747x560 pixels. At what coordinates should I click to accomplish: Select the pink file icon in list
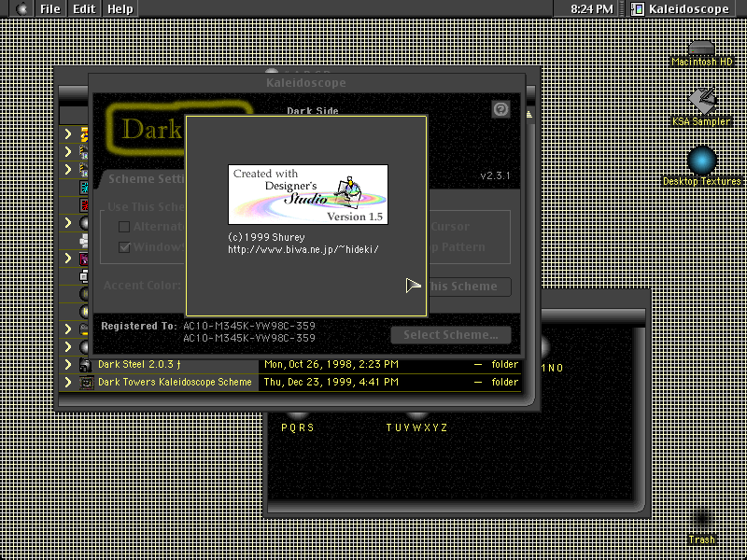click(x=84, y=259)
